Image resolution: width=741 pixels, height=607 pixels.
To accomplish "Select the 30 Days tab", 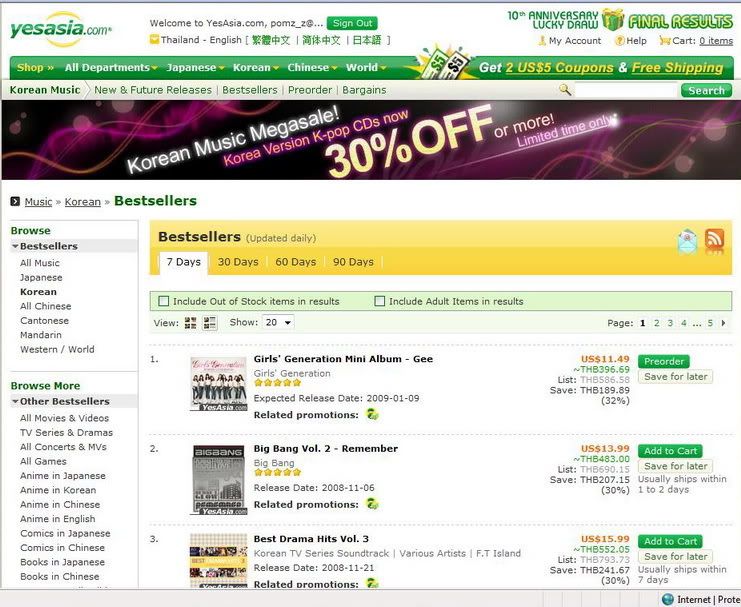I will click(238, 262).
